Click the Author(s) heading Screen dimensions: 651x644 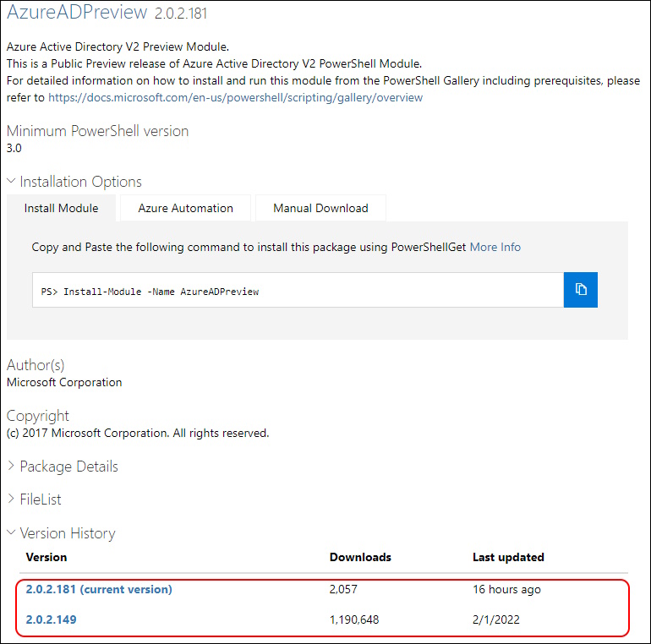point(36,365)
